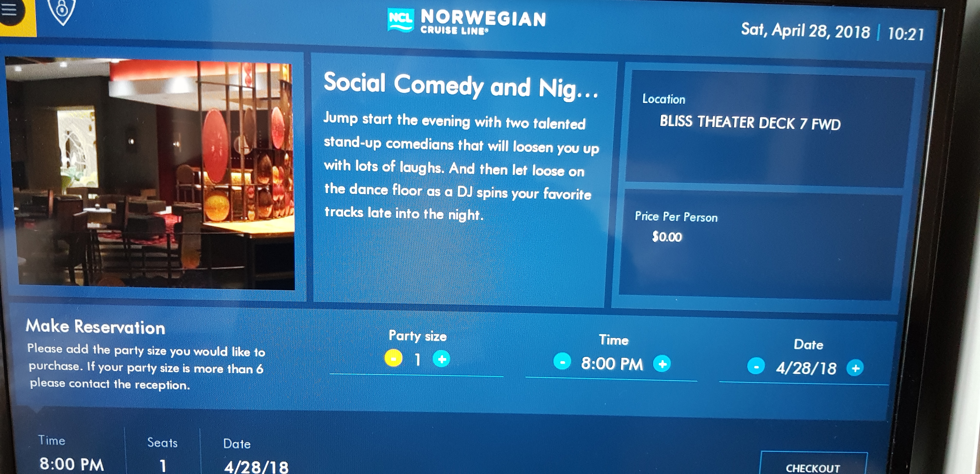
Task: Tap the party size number 1
Action: point(417,359)
